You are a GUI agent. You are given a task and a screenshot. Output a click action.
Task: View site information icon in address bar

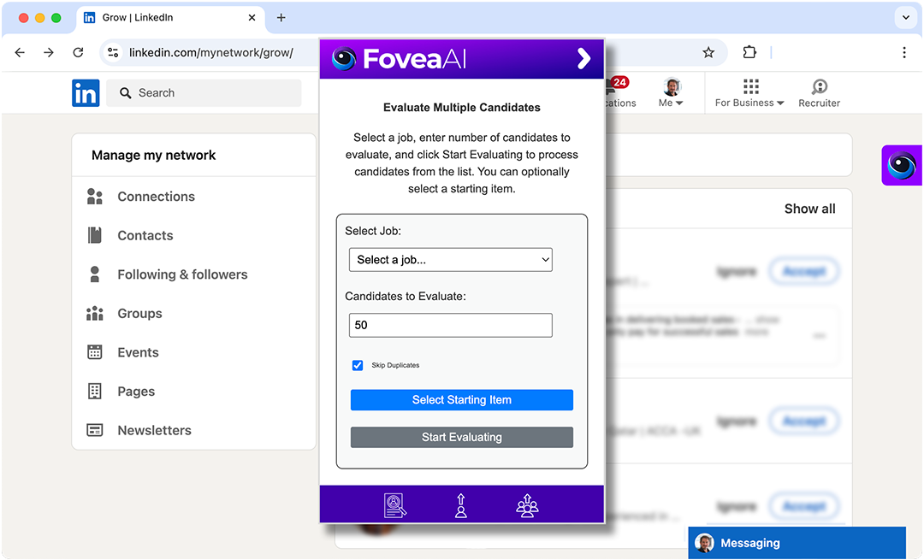[x=113, y=52]
